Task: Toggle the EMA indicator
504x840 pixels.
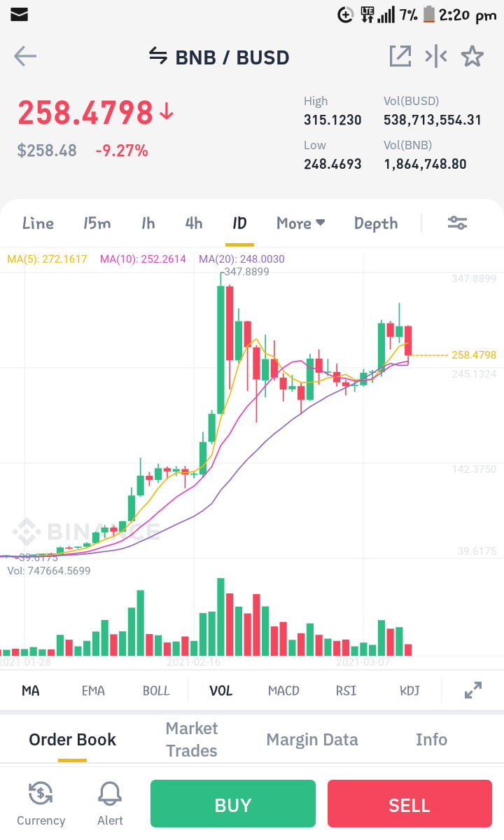Action: [93, 691]
